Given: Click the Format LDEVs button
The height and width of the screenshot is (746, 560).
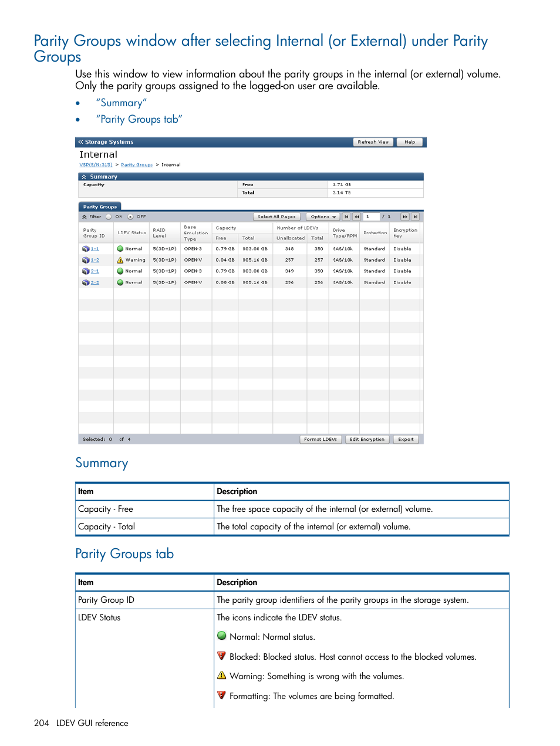Looking at the screenshot, I should coord(321,439).
